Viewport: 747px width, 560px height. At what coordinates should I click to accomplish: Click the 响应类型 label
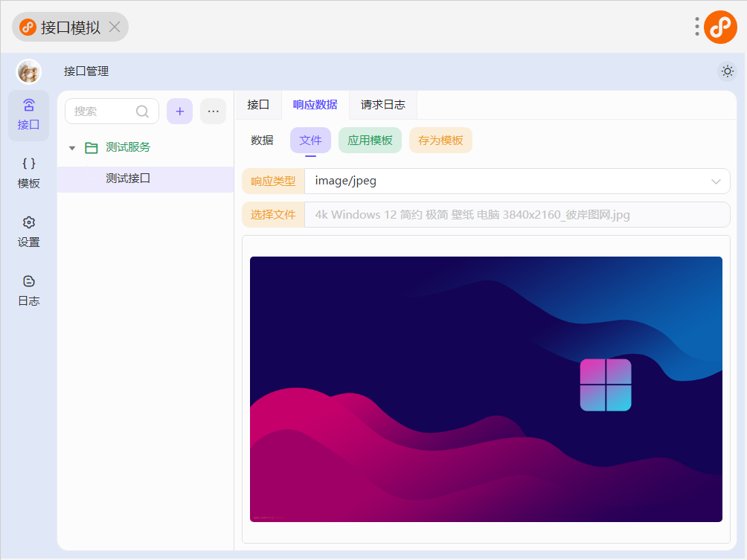click(273, 181)
